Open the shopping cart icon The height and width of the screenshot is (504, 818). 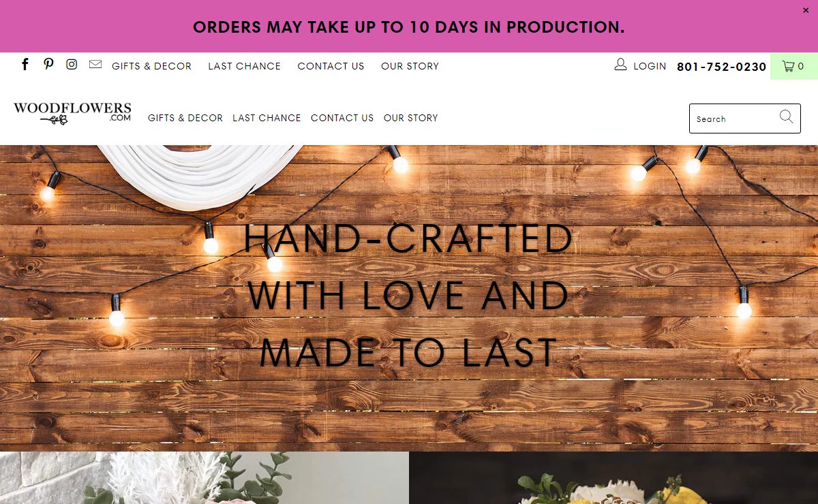pyautogui.click(x=788, y=66)
